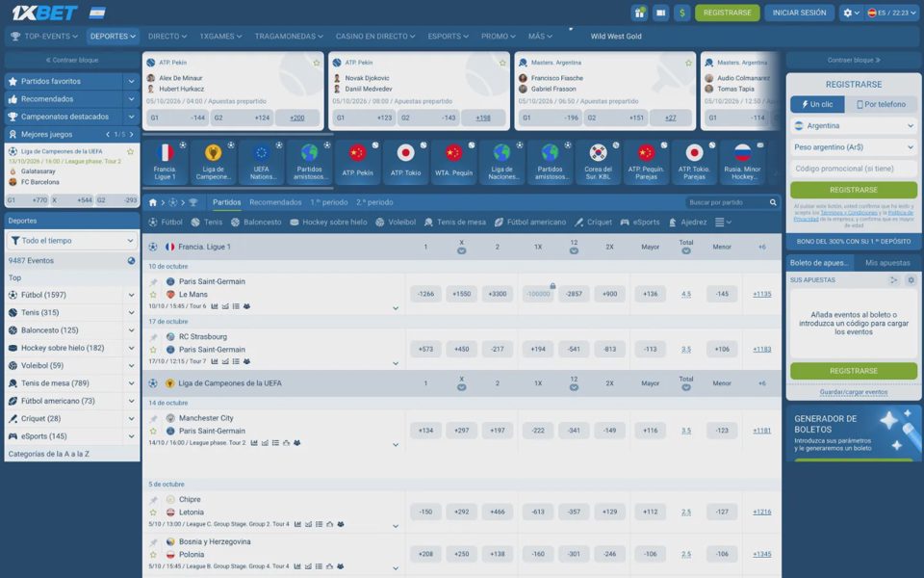
Task: Click the magnifier in the match search box
Action: pos(773,202)
